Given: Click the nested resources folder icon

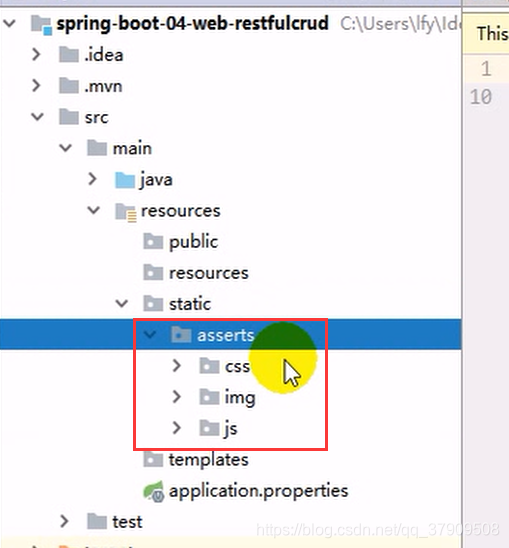Looking at the screenshot, I should coord(153,273).
